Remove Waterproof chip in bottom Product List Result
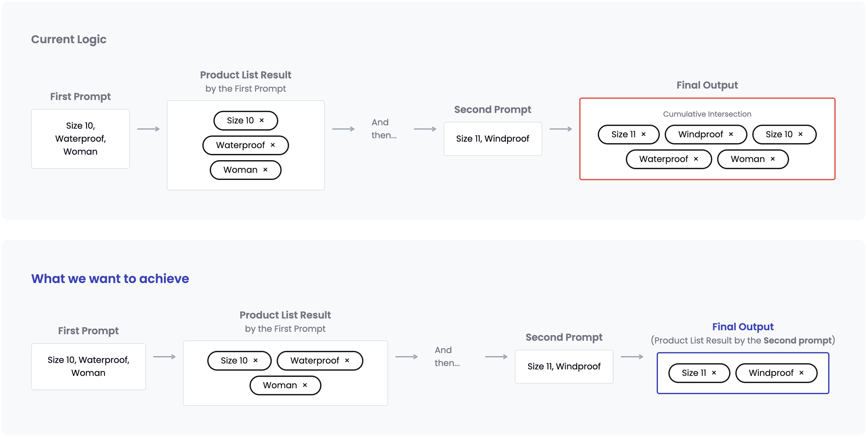Viewport: 868px width, 437px height. 347,360
